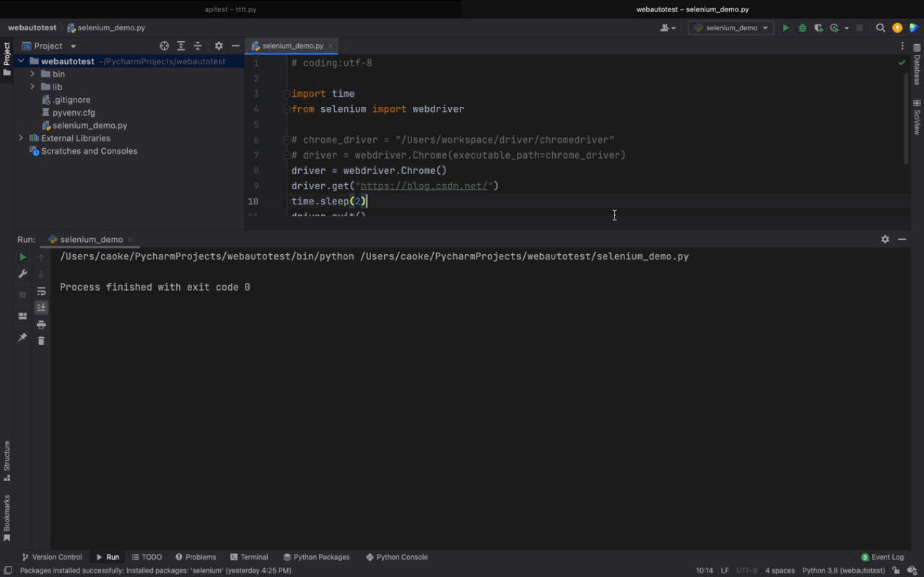The width and height of the screenshot is (924, 577).
Task: Open Search Everywhere with the magnifier icon
Action: point(881,27)
